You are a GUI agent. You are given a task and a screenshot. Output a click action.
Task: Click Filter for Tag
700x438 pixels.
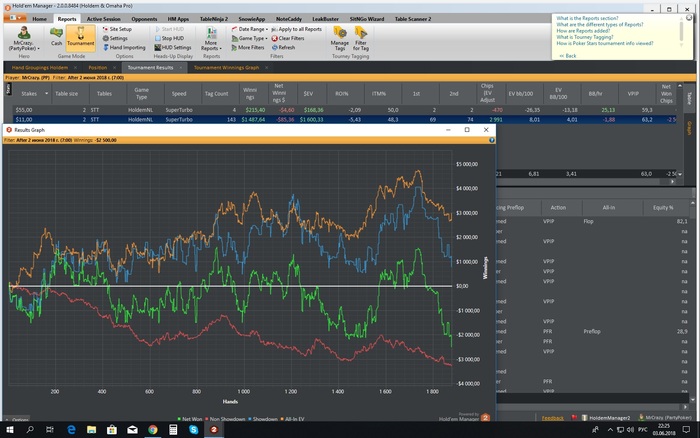(x=361, y=38)
